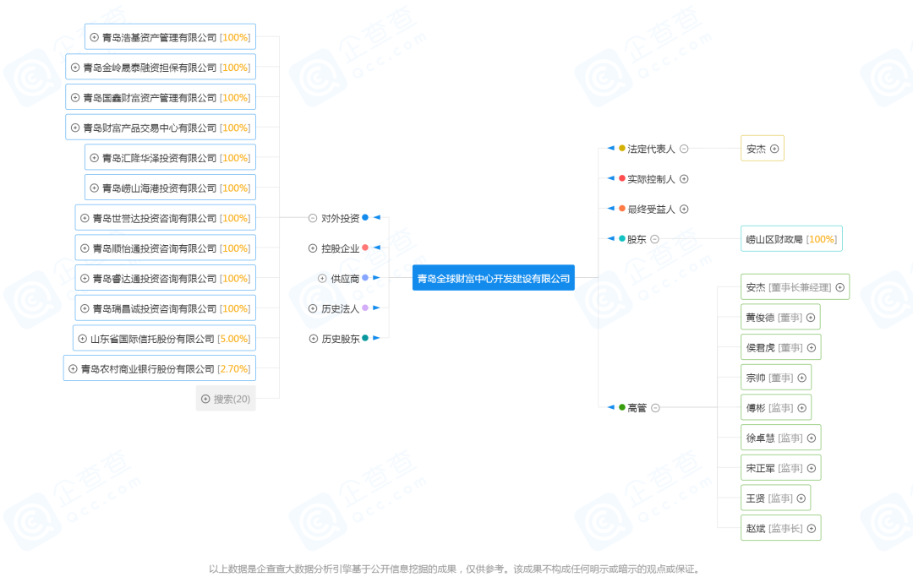
Task: Expand the 最终受益人 branch plus icon
Action: (684, 209)
